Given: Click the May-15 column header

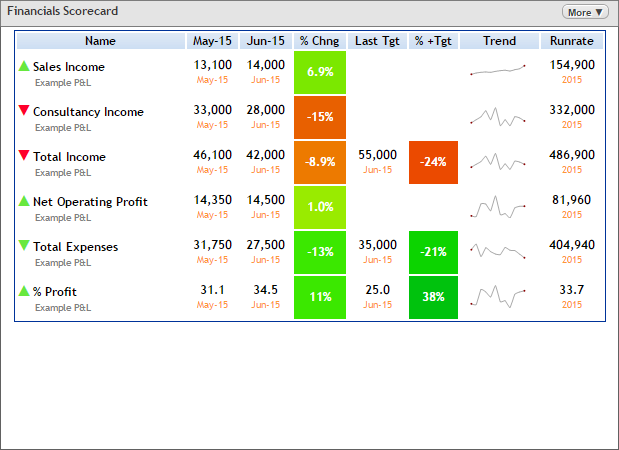Looking at the screenshot, I should pos(212,41).
